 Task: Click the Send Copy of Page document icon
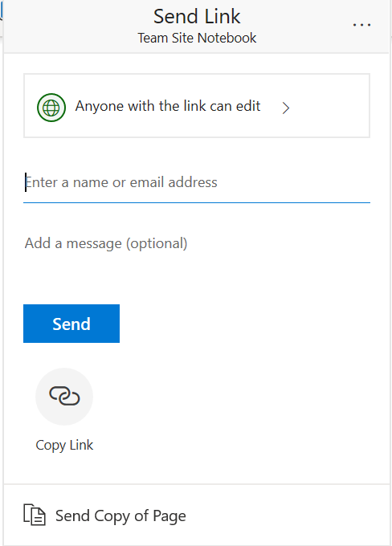point(35,515)
